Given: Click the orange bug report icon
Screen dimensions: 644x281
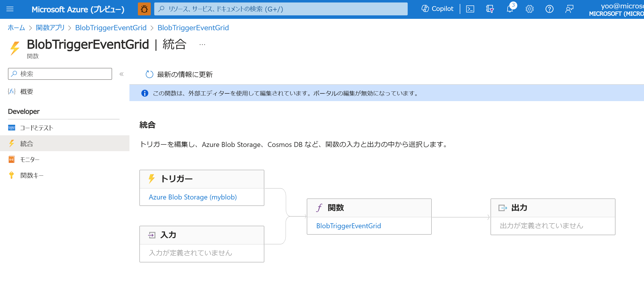Looking at the screenshot, I should (x=145, y=9).
